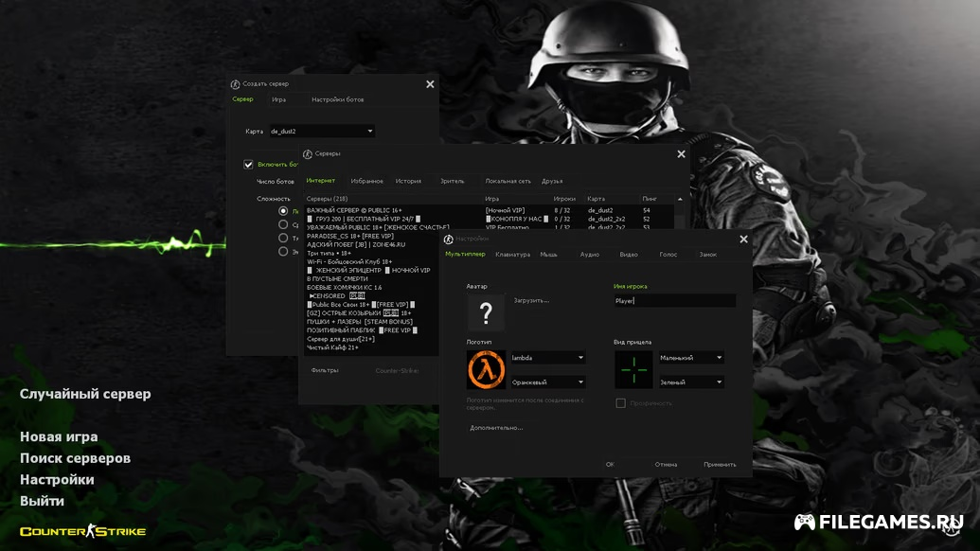Switch to the Голос settings tab

pos(668,255)
